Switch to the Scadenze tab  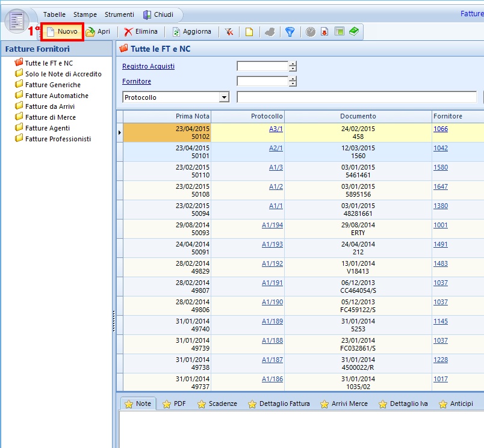point(217,404)
